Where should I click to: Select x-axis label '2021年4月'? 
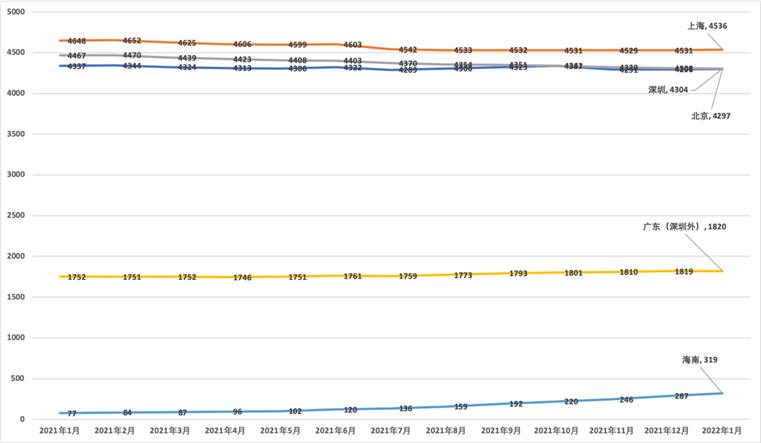point(225,431)
